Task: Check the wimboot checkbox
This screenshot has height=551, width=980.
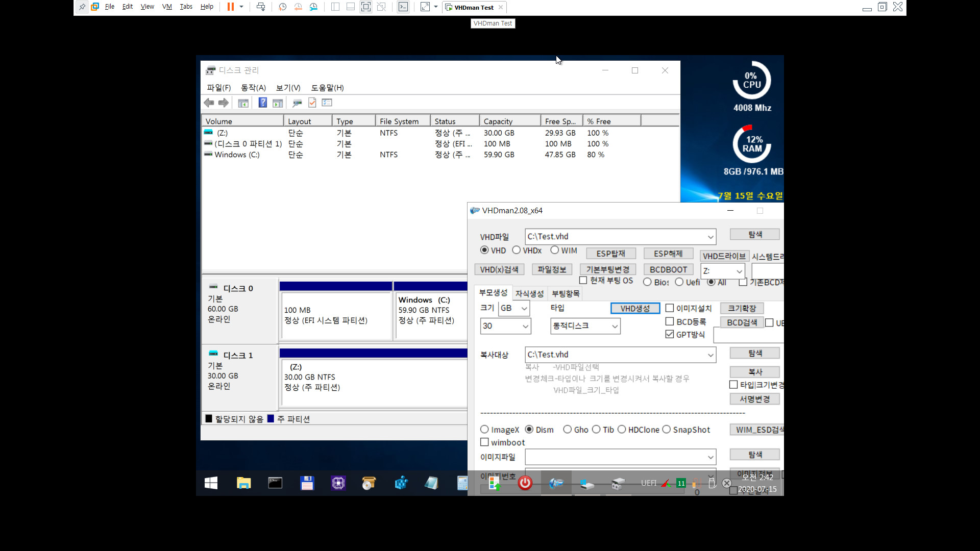Action: click(485, 442)
